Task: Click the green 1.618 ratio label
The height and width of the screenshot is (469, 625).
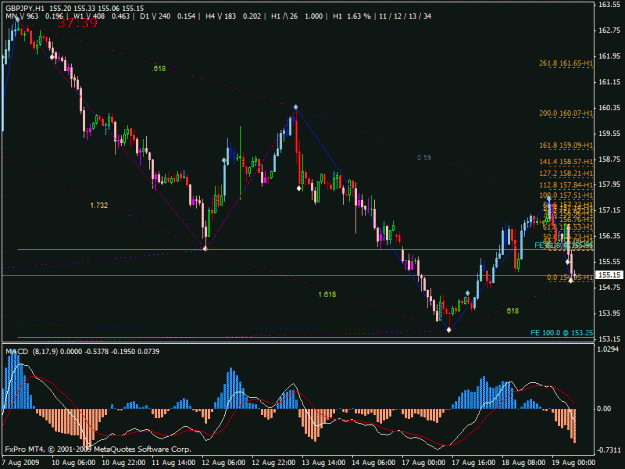Action: (x=327, y=294)
